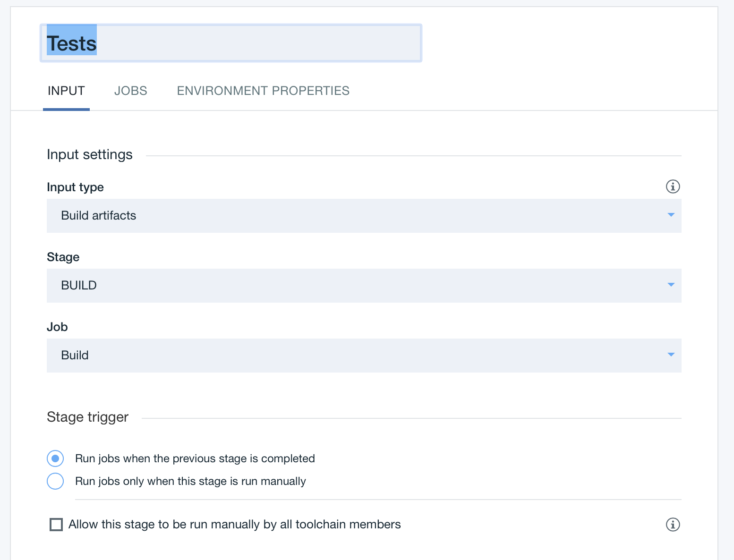The image size is (734, 560).
Task: Switch to the JOBS tab
Action: (x=130, y=91)
